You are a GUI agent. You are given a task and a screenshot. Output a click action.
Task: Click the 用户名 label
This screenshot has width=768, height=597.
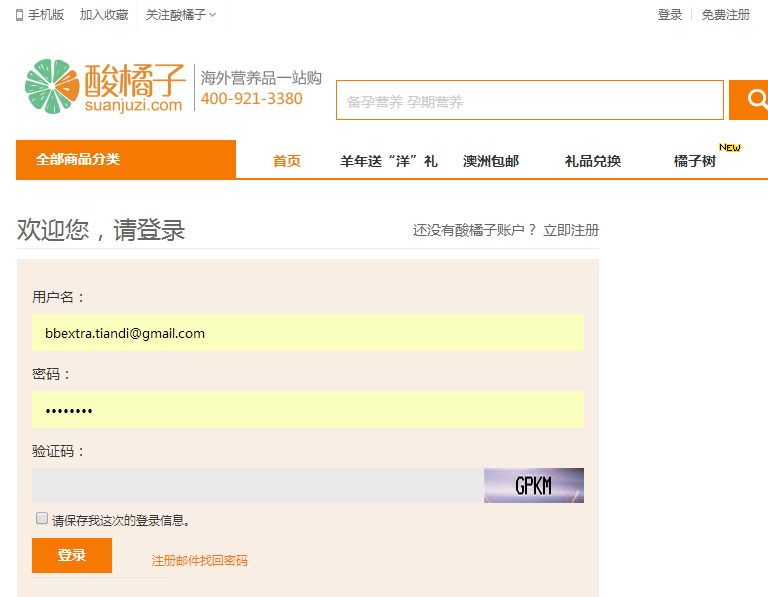pos(58,297)
